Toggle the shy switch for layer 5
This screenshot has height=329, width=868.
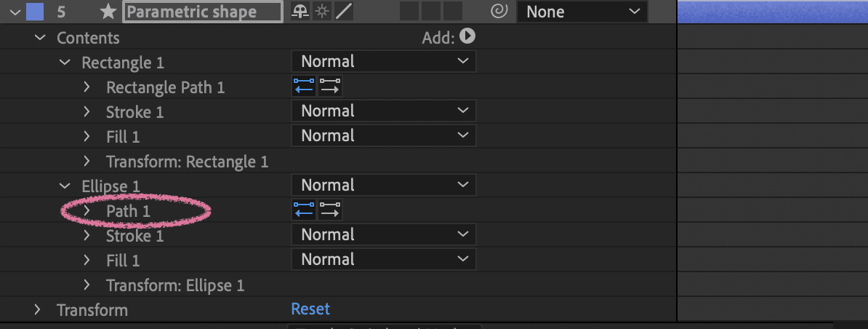[x=299, y=12]
